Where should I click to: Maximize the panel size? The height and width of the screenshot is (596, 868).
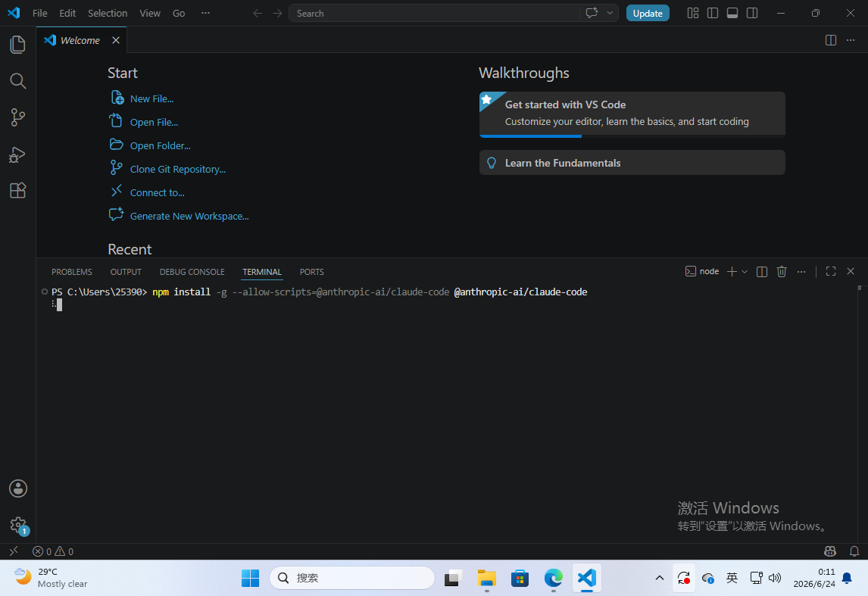click(830, 271)
